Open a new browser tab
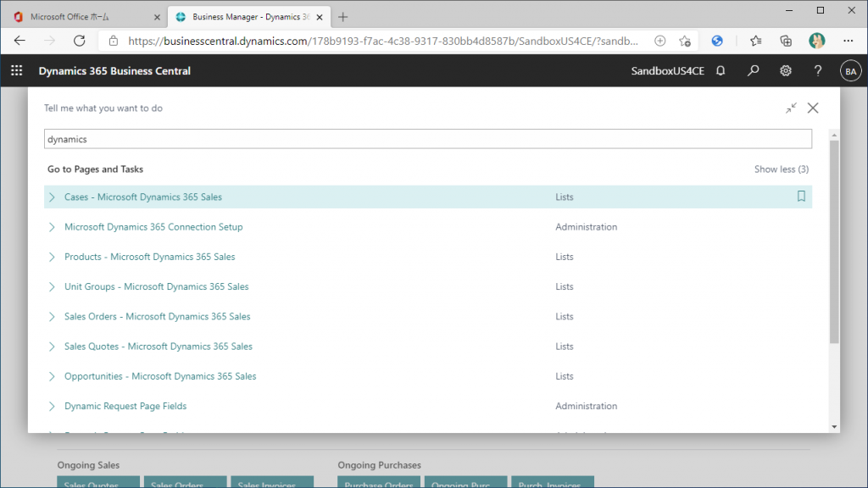868x488 pixels. tap(342, 17)
